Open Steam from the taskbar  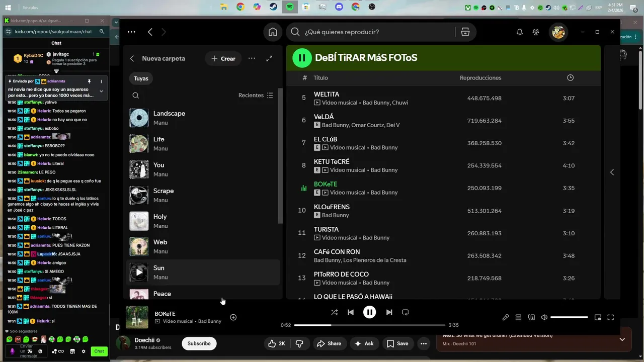pos(273,7)
